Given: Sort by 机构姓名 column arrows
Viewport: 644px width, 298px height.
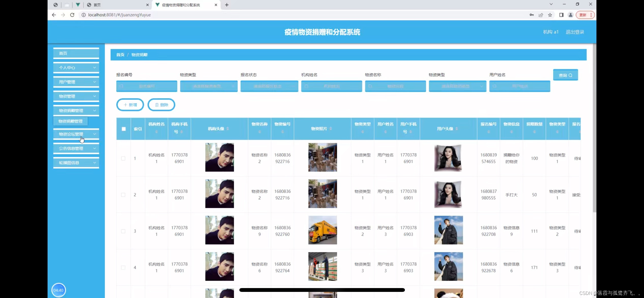Looking at the screenshot, I should pos(156,132).
